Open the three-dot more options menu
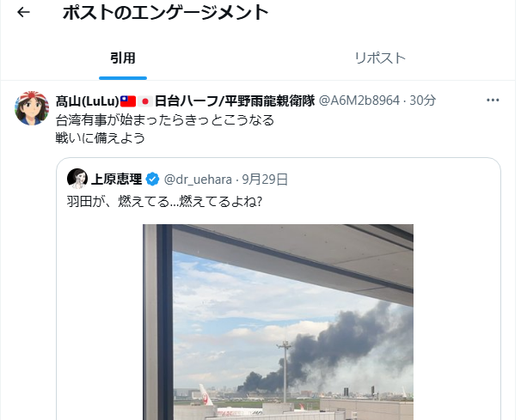 (493, 100)
